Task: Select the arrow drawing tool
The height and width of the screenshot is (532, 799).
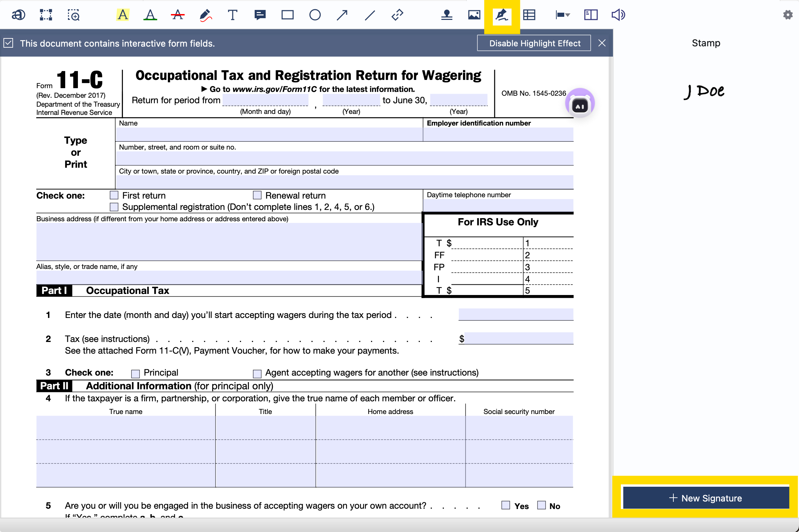Action: (x=342, y=15)
